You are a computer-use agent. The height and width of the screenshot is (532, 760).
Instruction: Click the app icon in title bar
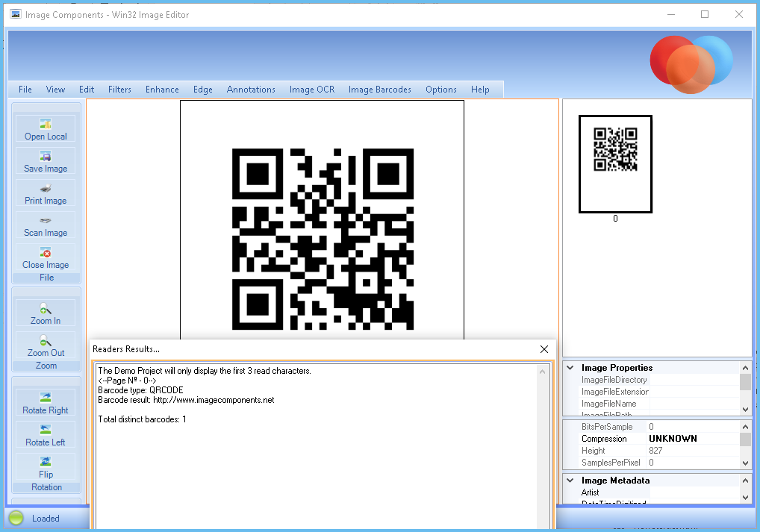pyautogui.click(x=16, y=14)
